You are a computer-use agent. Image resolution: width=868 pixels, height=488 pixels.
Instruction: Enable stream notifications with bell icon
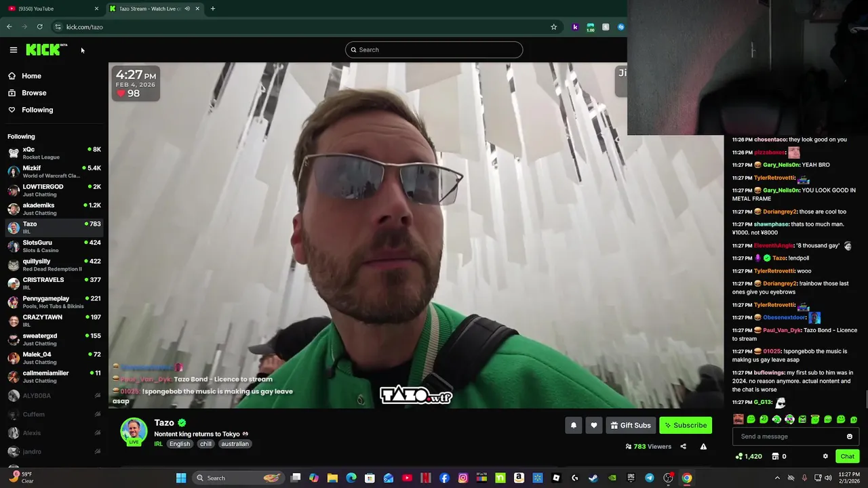[x=573, y=425]
